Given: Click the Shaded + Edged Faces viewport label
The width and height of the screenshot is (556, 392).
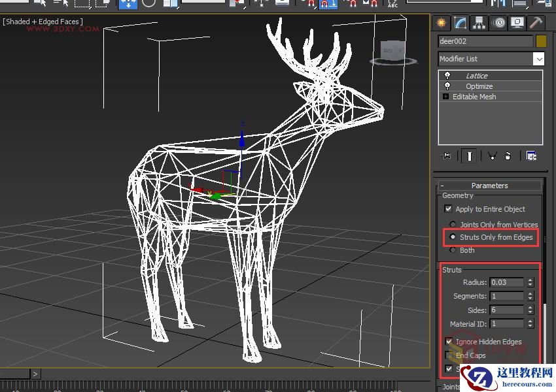Looking at the screenshot, I should (x=43, y=22).
